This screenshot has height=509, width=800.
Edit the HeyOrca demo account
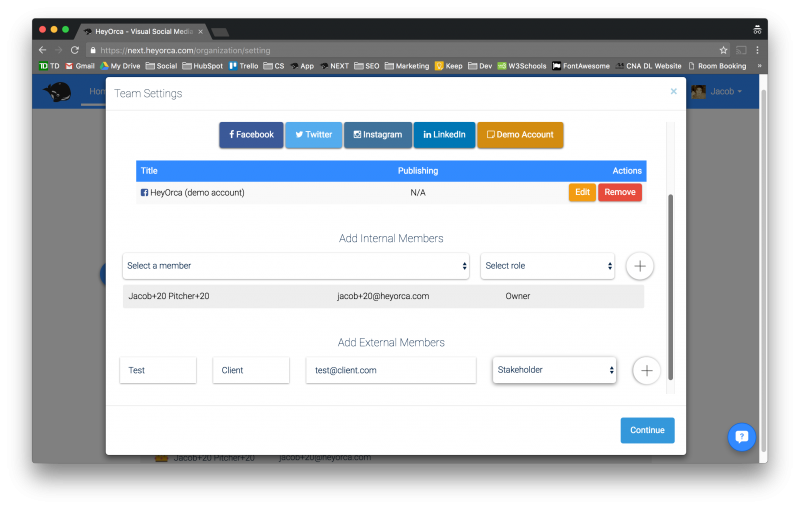582,192
